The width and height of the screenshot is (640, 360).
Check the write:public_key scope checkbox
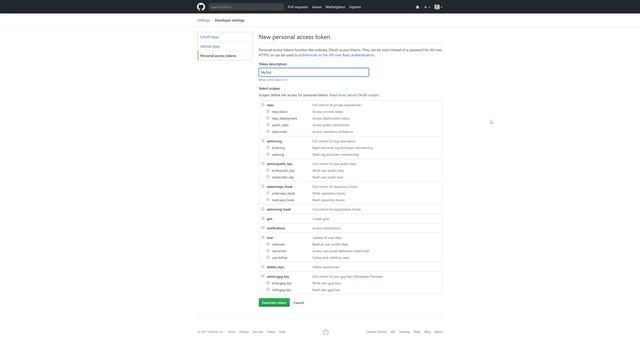coord(268,170)
